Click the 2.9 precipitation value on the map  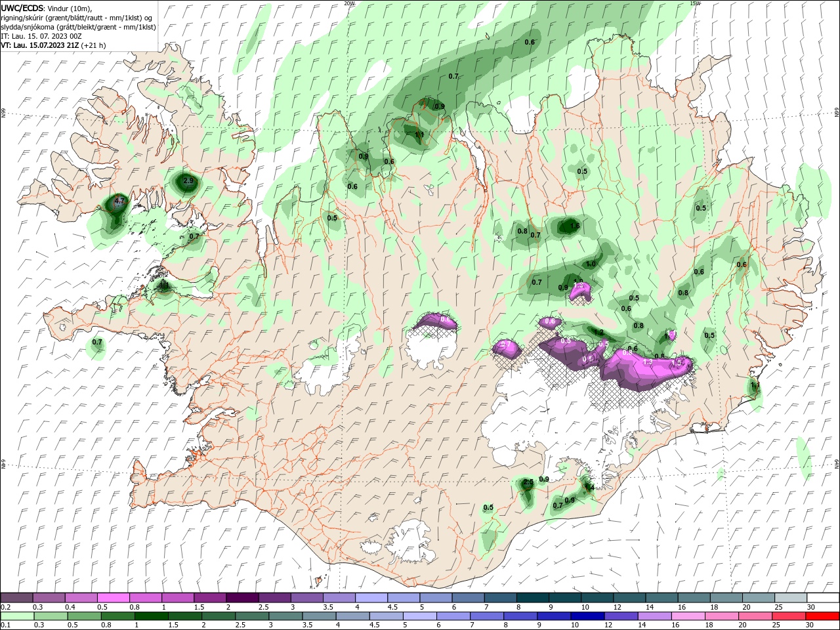[x=188, y=180]
